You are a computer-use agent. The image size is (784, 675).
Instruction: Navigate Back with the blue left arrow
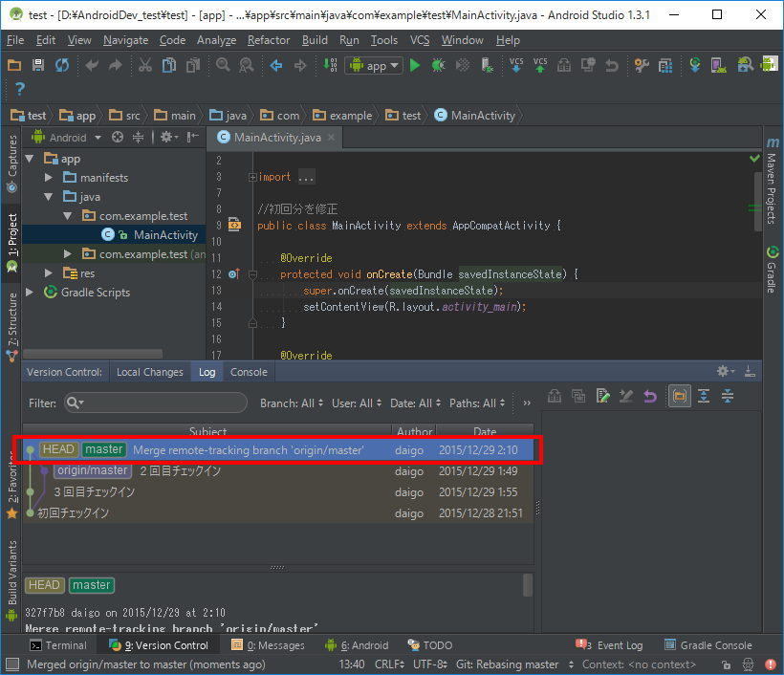[276, 65]
